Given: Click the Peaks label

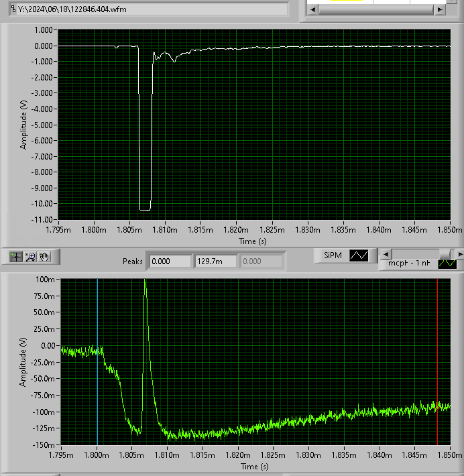Looking at the screenshot, I should (x=132, y=261).
